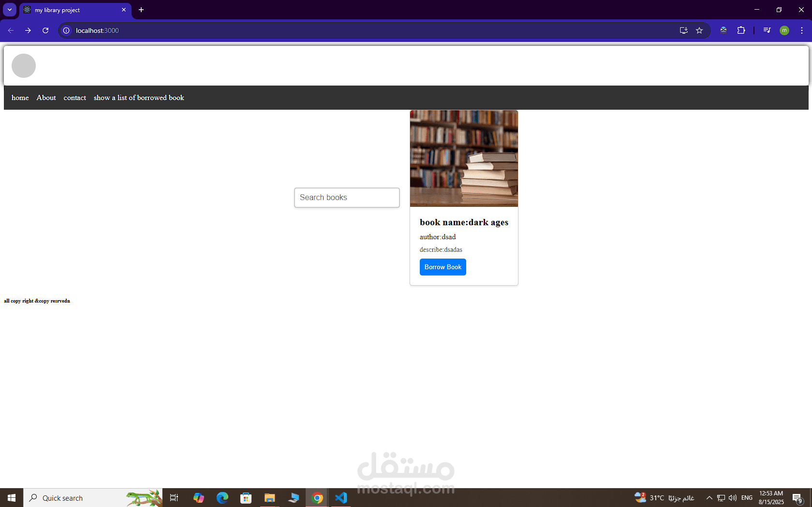Open the weather widget showing 31°C
This screenshot has width=812, height=507.
[664, 498]
